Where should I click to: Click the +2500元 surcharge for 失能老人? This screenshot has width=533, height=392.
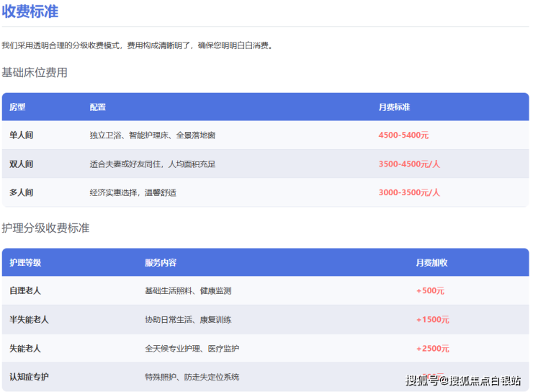point(432,348)
